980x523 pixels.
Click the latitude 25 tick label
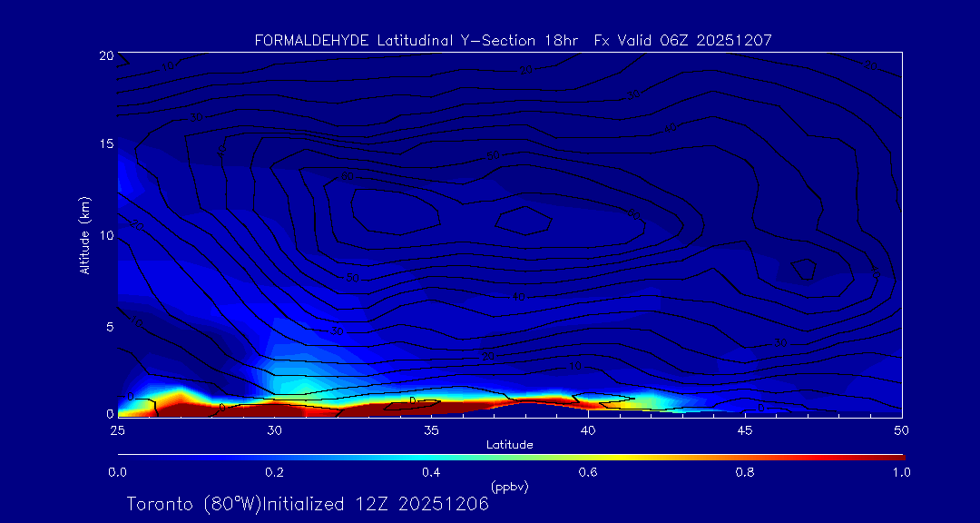pyautogui.click(x=118, y=429)
